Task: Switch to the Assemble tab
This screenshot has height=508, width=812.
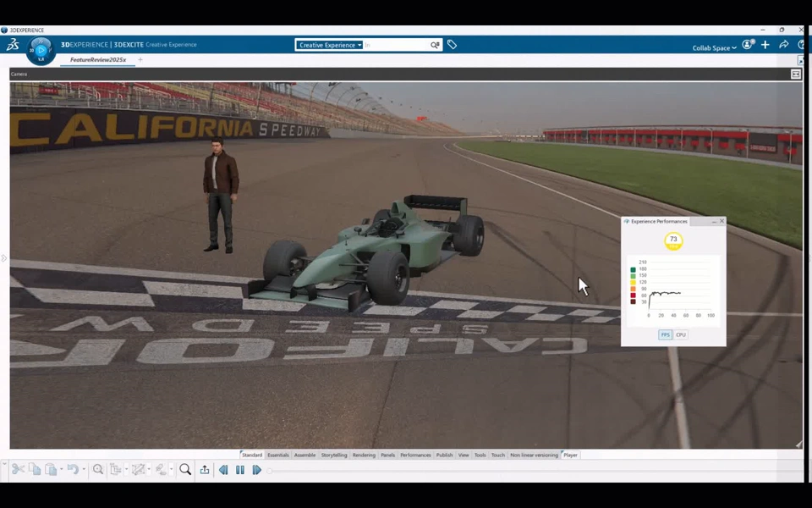Action: pos(304,456)
